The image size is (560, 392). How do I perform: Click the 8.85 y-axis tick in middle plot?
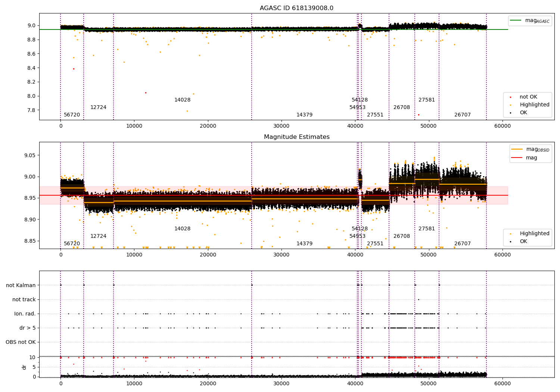click(x=30, y=241)
